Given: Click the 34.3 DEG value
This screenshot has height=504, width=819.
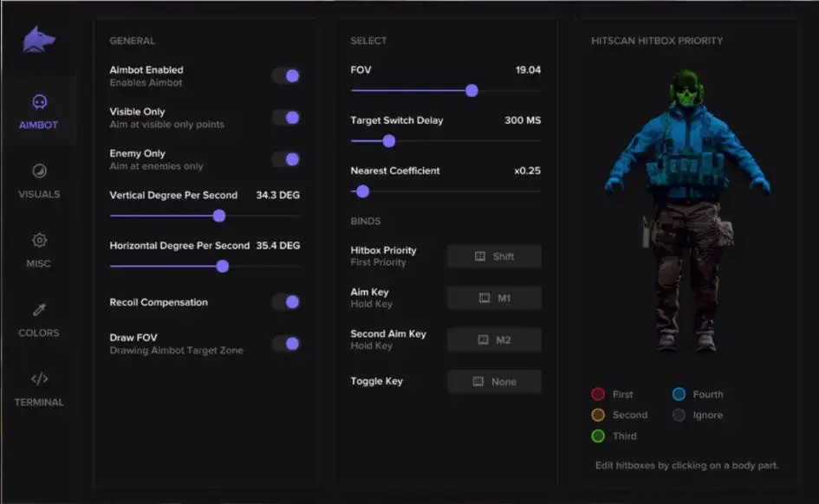Looking at the screenshot, I should [x=278, y=195].
